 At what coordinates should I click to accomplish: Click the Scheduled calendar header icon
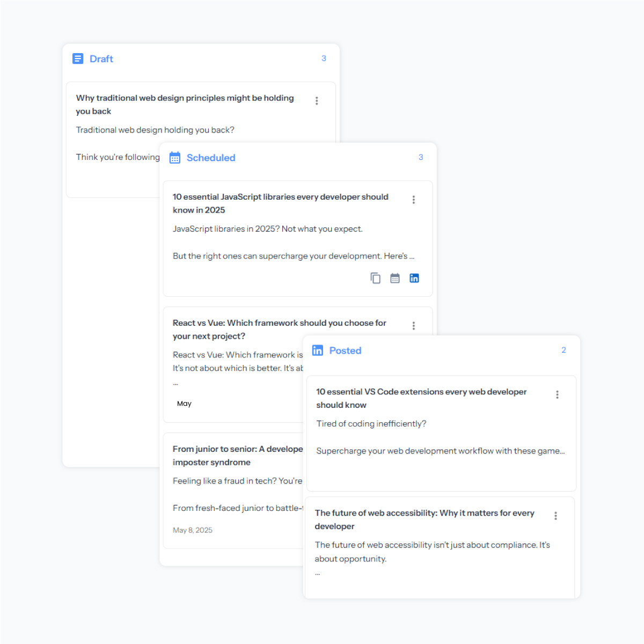(x=175, y=157)
